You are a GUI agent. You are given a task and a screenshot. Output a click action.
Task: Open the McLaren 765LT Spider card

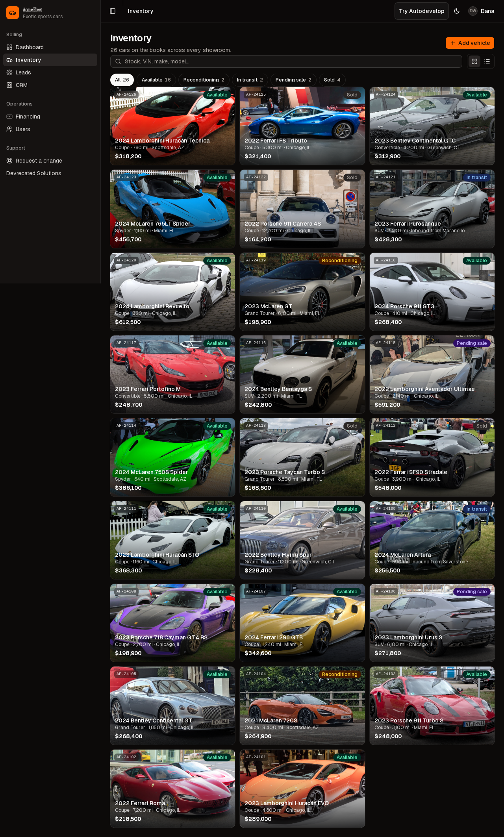(x=172, y=209)
